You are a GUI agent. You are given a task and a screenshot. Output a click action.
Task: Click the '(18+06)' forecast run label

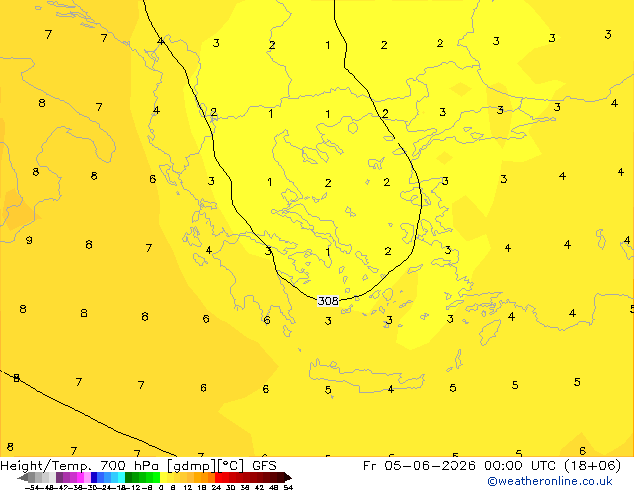[x=592, y=466]
